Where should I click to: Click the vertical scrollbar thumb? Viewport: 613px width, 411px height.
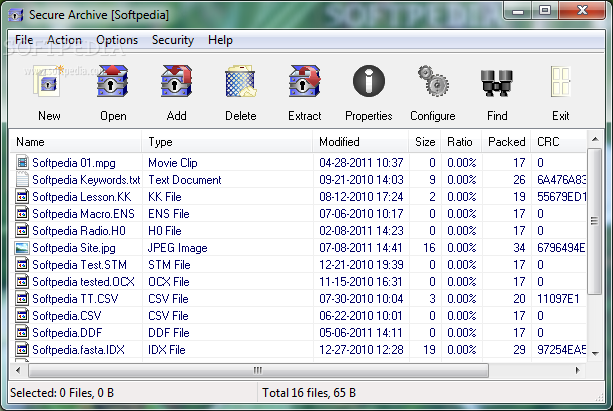pos(595,221)
